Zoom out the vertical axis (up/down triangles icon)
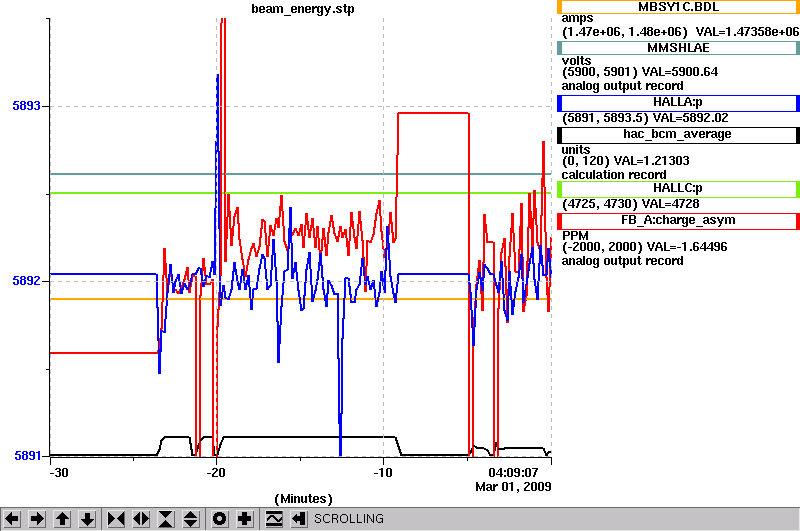800x531 pixels. [x=191, y=519]
